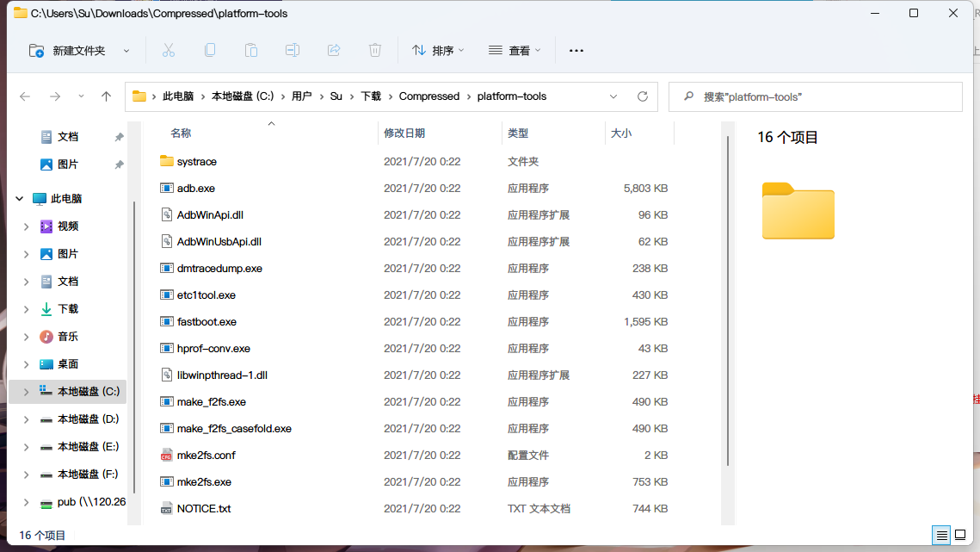Viewport: 980px width, 552px height.
Task: Select 本地磁盘 (E:) in navigation pane
Action: point(88,447)
